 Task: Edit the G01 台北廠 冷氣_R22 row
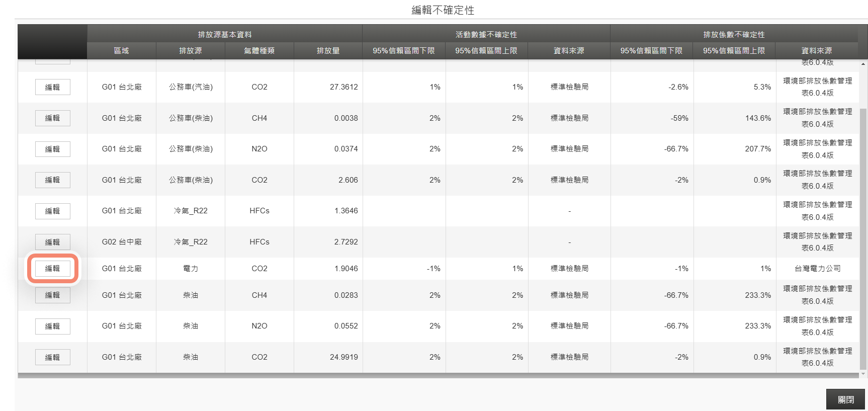point(53,211)
